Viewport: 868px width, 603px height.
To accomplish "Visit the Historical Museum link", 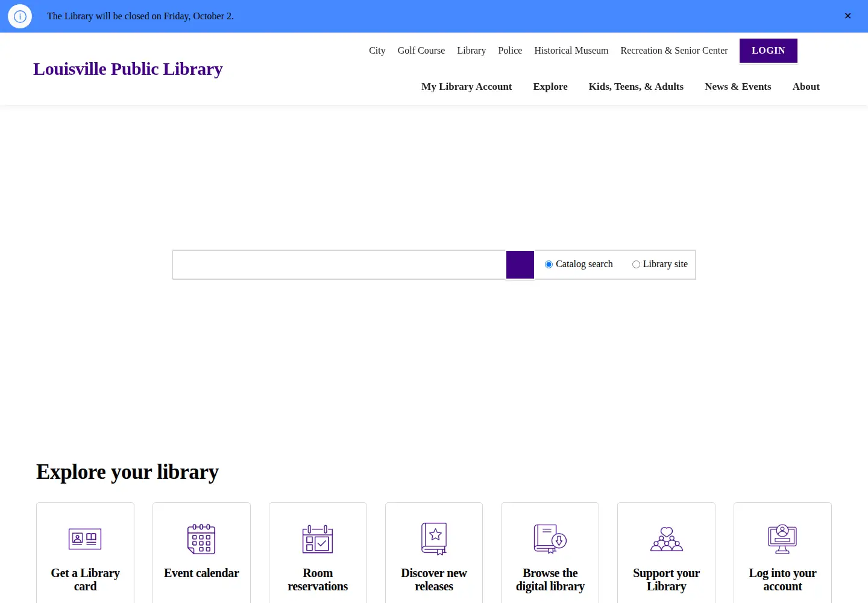I will pyautogui.click(x=571, y=51).
